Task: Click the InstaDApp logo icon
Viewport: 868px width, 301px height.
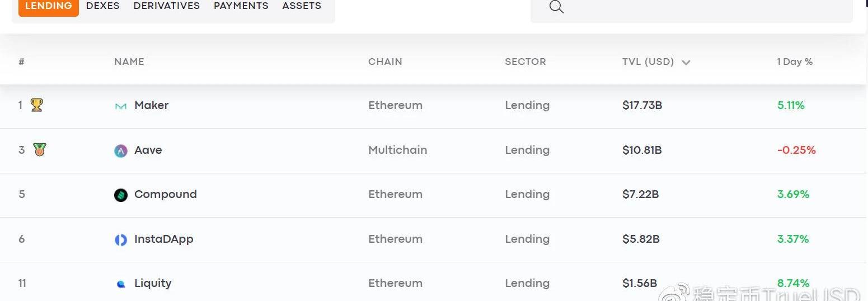Action: coord(121,240)
